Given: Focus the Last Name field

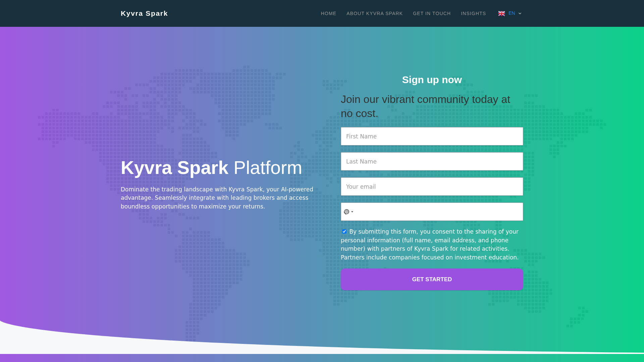Looking at the screenshot, I should 432,161.
